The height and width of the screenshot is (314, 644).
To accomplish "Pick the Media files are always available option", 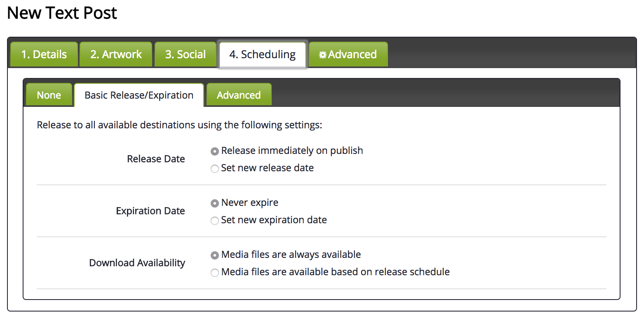I will pyautogui.click(x=215, y=255).
